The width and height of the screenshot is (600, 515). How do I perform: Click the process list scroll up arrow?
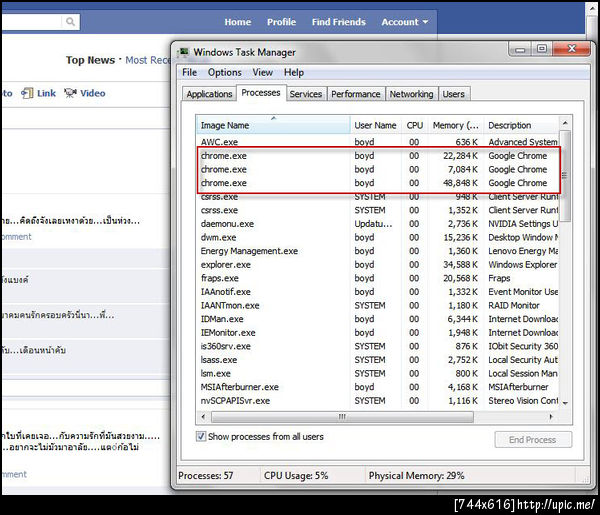pos(565,123)
